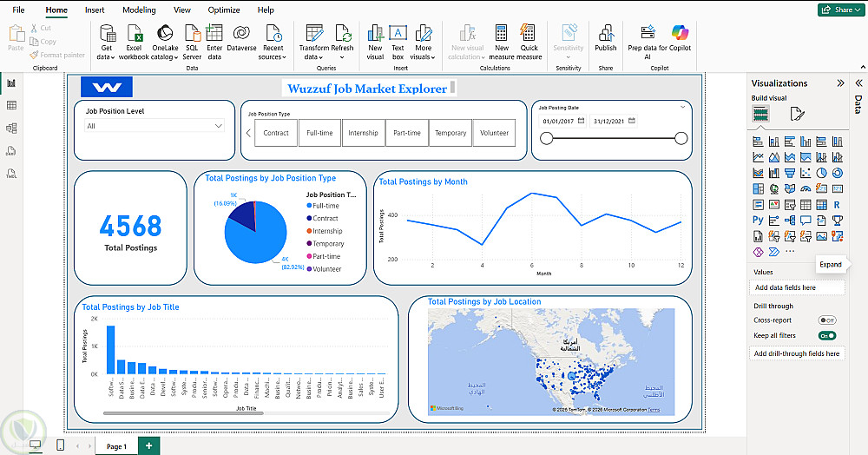Select the Matrix visual icon

pyautogui.click(x=821, y=205)
